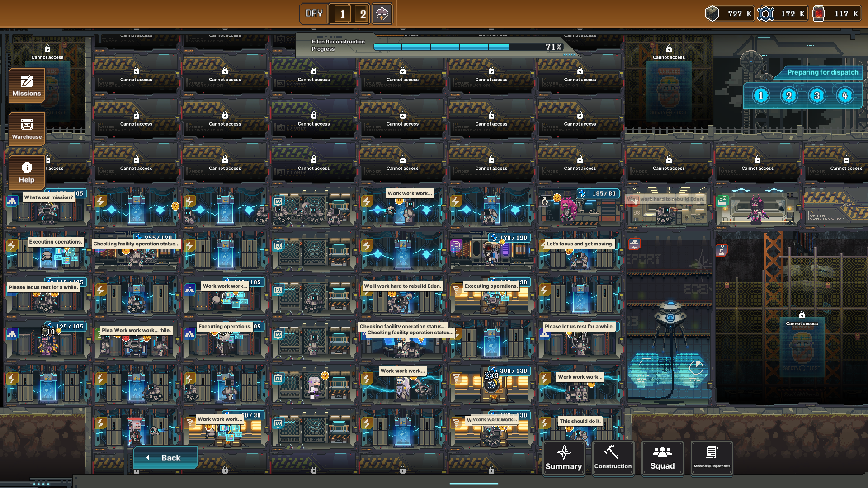Viewport: 868px width, 488px height.
Task: Click the dormitory sleep icon
Action: tap(722, 200)
